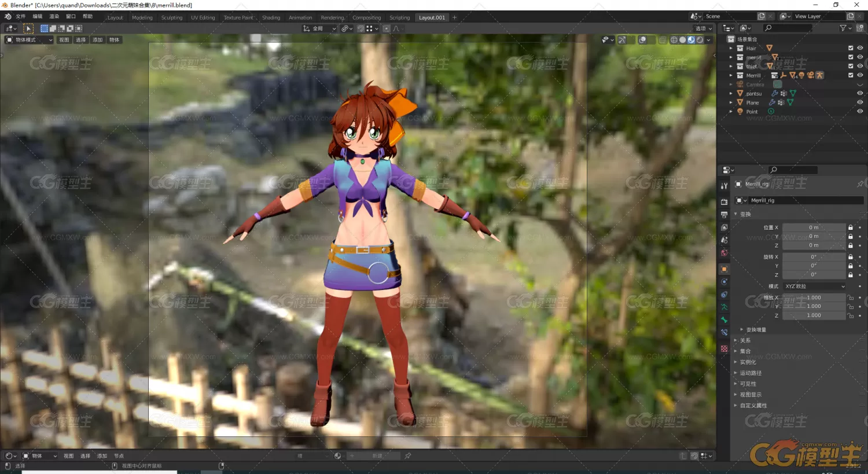Open the rotation mode XYZ dropdown
868x474 pixels.
click(x=815, y=286)
